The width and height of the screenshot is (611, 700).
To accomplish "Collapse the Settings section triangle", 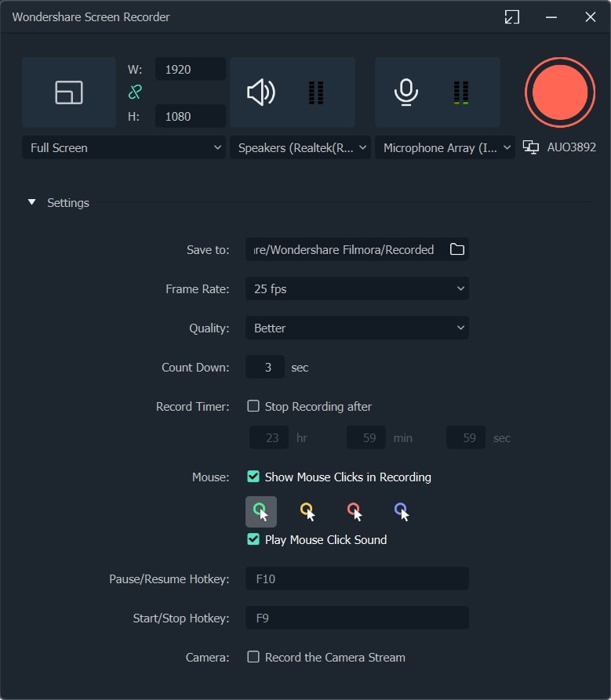I will tap(31, 202).
